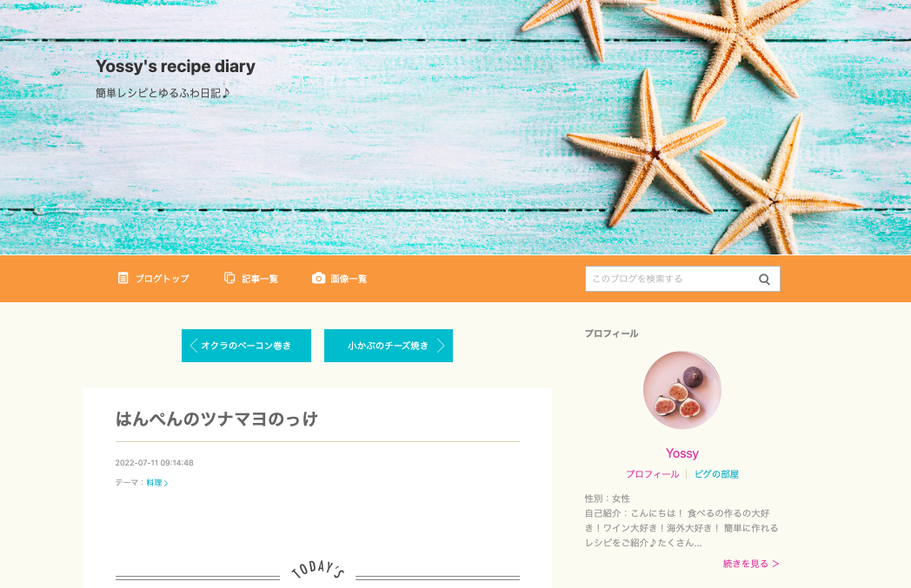Open the 記事一覧 menu item
The image size is (911, 588).
tap(251, 279)
